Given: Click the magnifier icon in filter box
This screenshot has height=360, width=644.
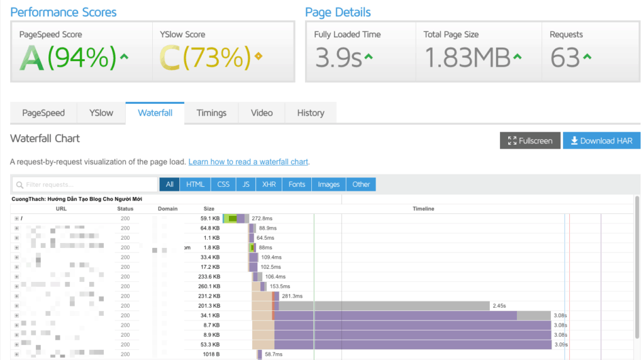Looking at the screenshot, I should pos(19,185).
